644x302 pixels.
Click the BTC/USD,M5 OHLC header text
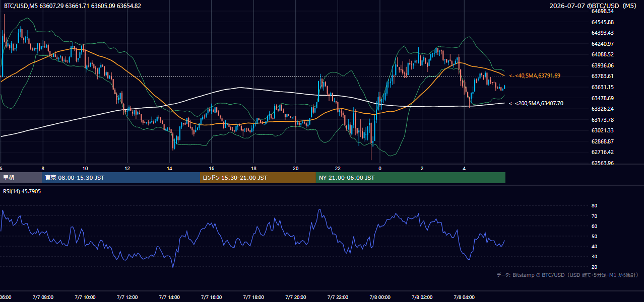click(x=73, y=6)
